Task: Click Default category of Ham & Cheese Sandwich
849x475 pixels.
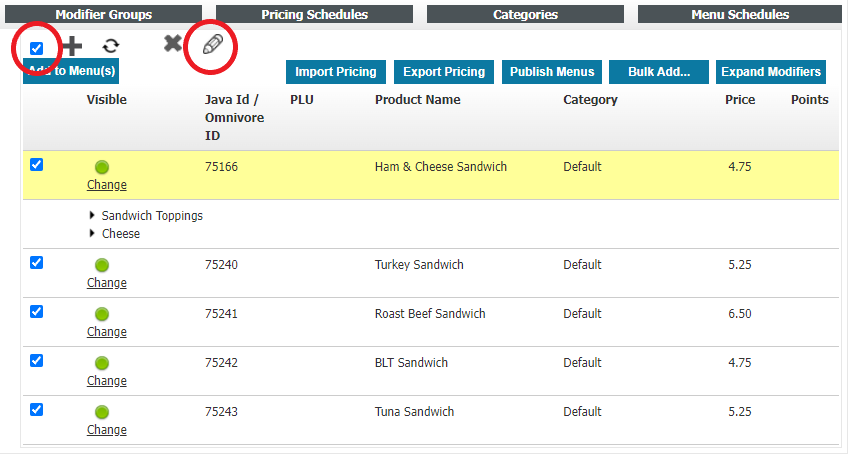Action: coord(582,167)
